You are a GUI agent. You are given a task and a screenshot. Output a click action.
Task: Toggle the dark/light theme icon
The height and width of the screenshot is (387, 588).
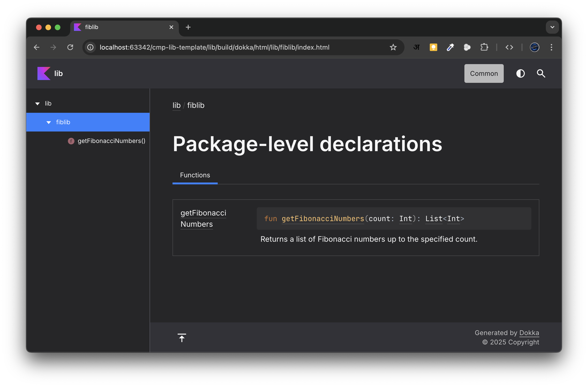[520, 73]
